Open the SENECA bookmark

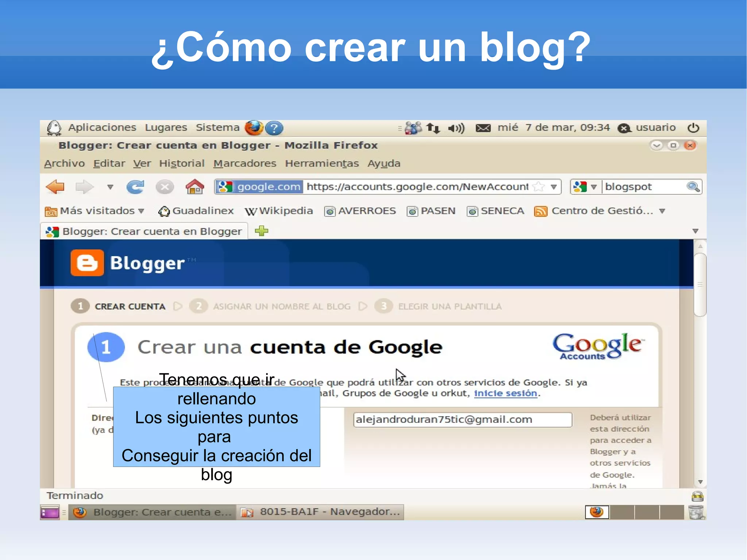point(495,211)
